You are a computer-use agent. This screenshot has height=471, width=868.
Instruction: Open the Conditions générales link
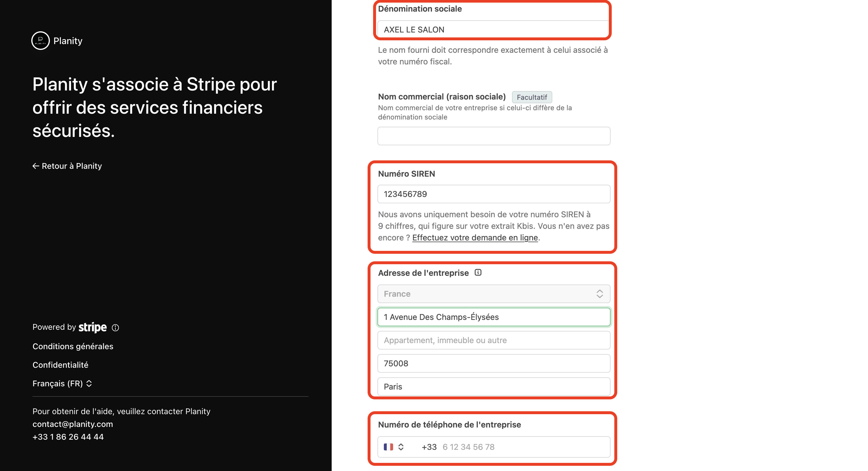73,347
